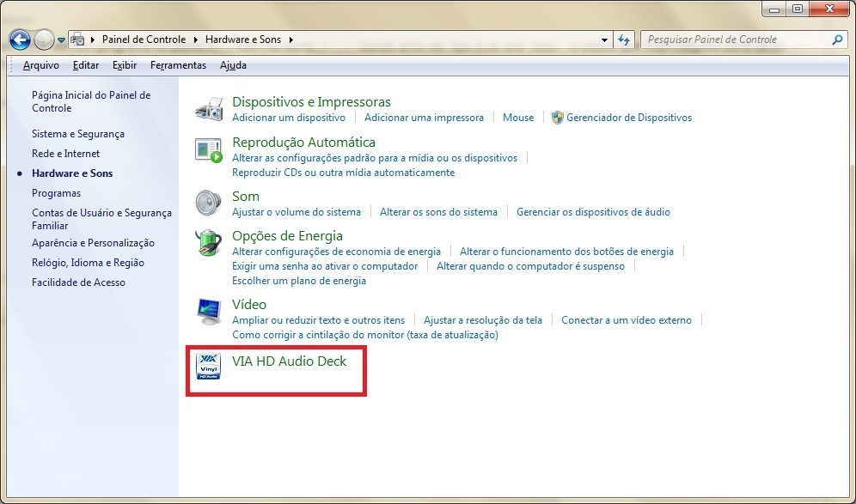Click Escolher um plano de energia
The height and width of the screenshot is (504, 856).
[299, 281]
